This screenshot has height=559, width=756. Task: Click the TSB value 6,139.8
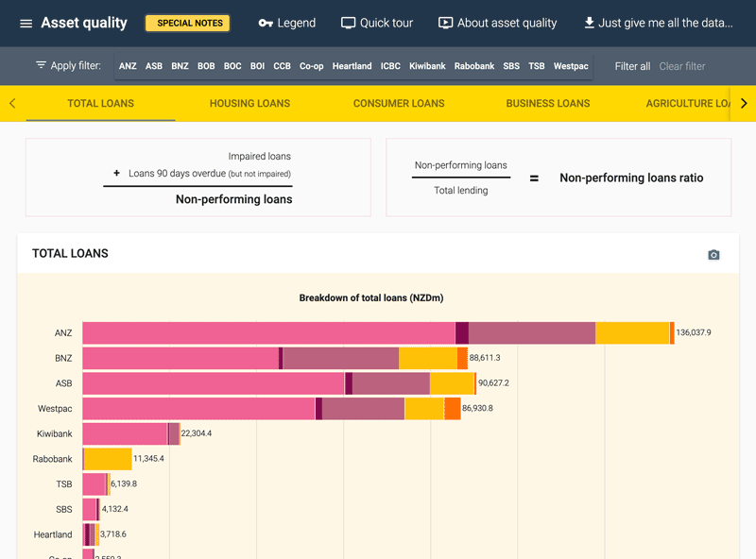click(x=124, y=483)
